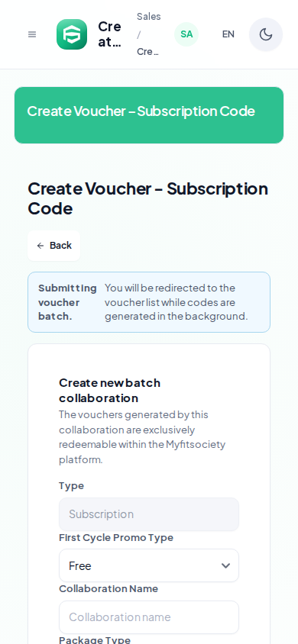The width and height of the screenshot is (298, 644).
Task: Click the green Create Voucher banner
Action: (x=149, y=115)
